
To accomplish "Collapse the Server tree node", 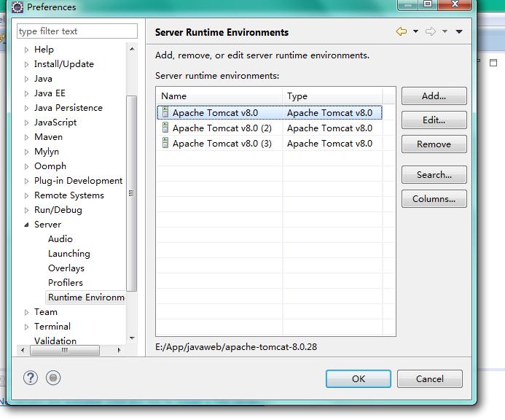I will click(26, 225).
